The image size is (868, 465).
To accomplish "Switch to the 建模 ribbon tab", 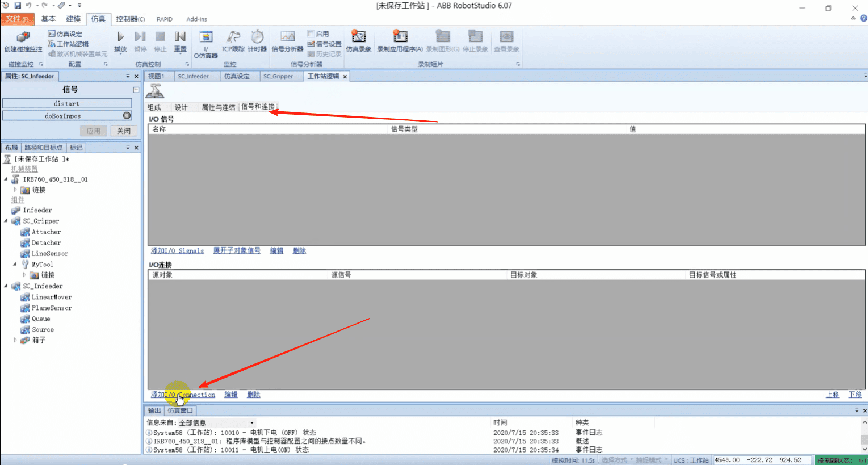I will [73, 19].
